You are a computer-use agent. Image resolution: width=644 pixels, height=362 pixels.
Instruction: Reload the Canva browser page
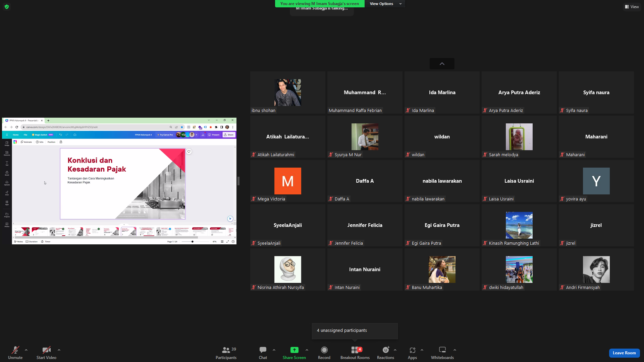[17, 127]
